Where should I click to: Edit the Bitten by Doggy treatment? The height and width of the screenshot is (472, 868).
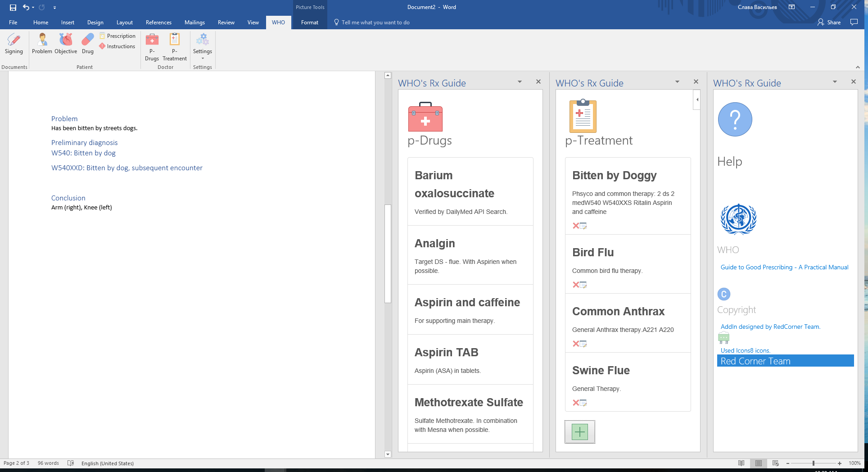583,226
